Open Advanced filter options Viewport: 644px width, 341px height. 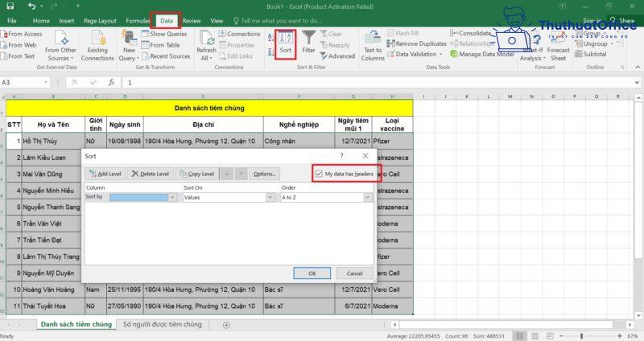337,56
